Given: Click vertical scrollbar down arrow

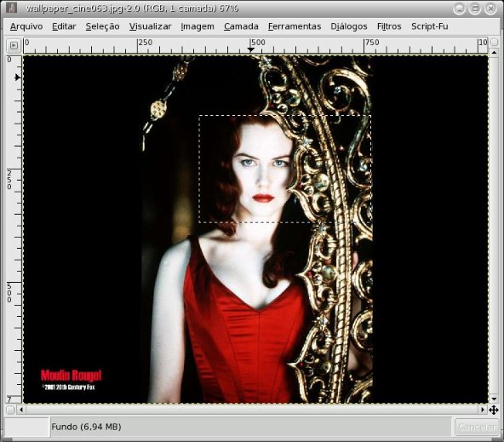Looking at the screenshot, I should point(494,399).
